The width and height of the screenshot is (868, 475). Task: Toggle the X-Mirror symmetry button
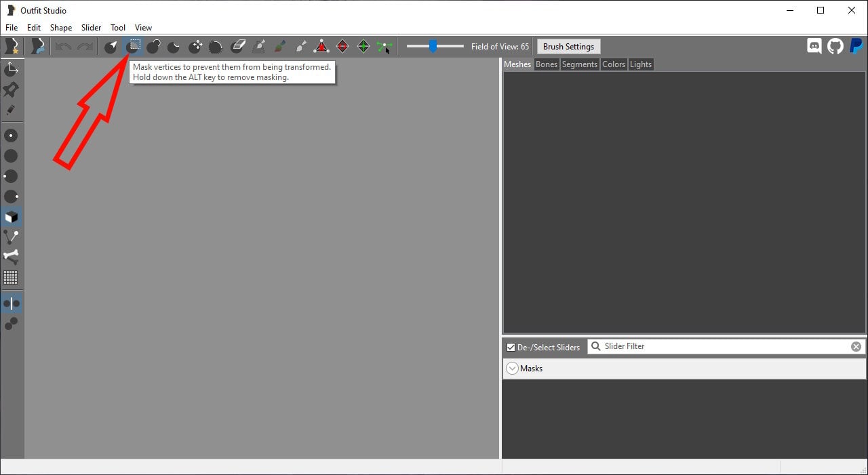(x=11, y=304)
